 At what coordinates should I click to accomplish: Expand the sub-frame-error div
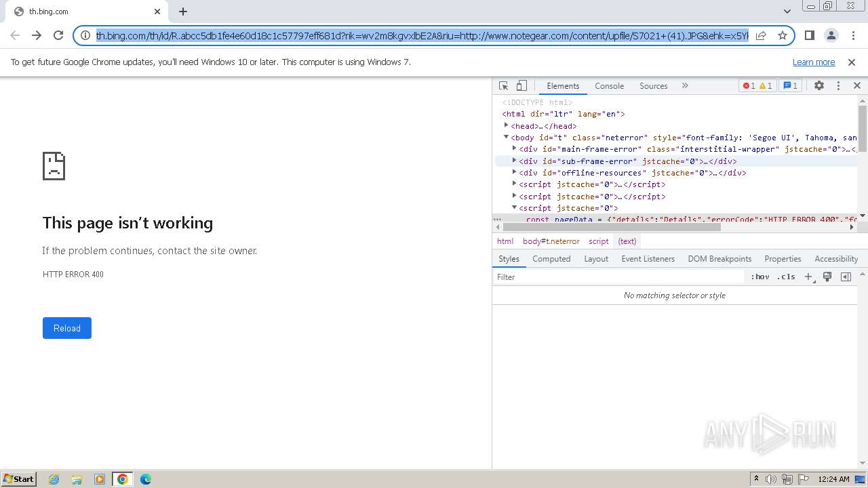pos(514,161)
